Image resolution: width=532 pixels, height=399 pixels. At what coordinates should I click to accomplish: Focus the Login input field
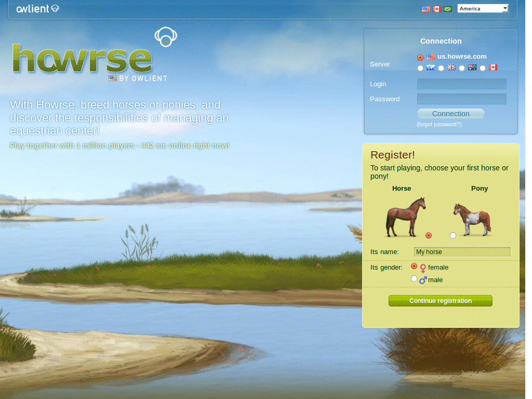pos(461,84)
